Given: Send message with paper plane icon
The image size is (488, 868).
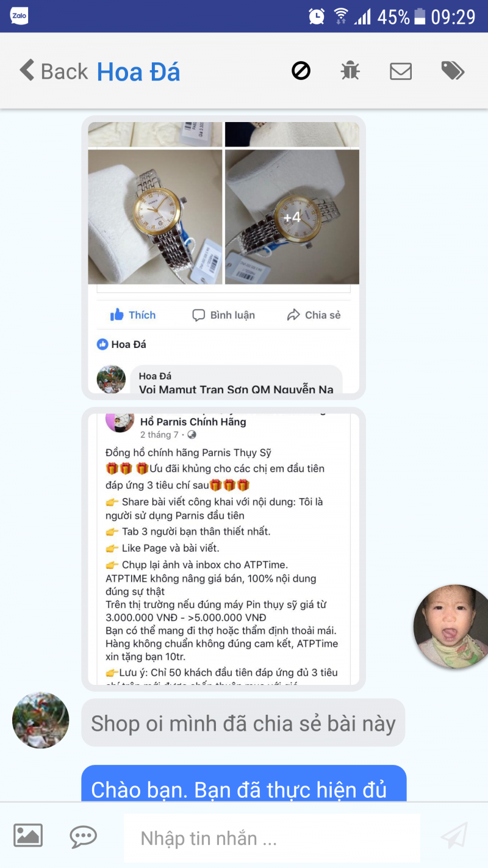Looking at the screenshot, I should pyautogui.click(x=454, y=836).
